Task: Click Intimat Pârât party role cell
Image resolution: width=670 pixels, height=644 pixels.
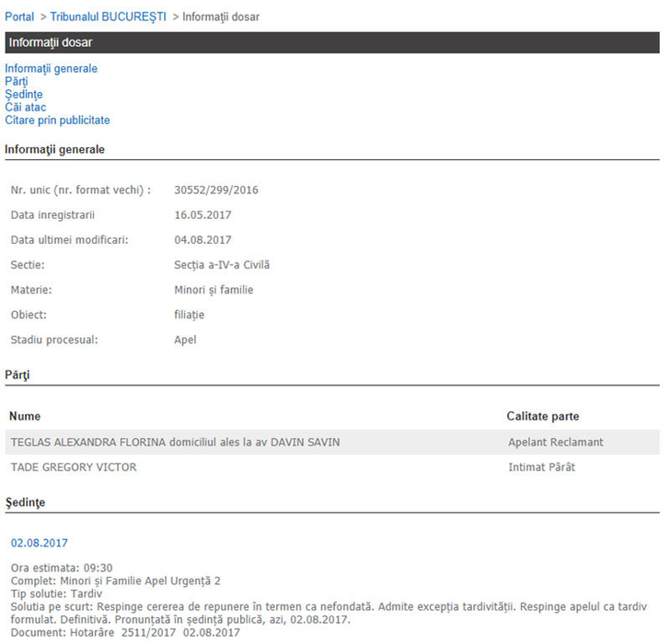Action: pos(542,467)
